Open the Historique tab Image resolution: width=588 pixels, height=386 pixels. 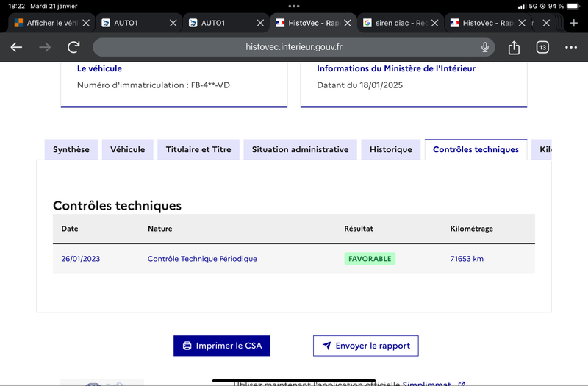[391, 149]
